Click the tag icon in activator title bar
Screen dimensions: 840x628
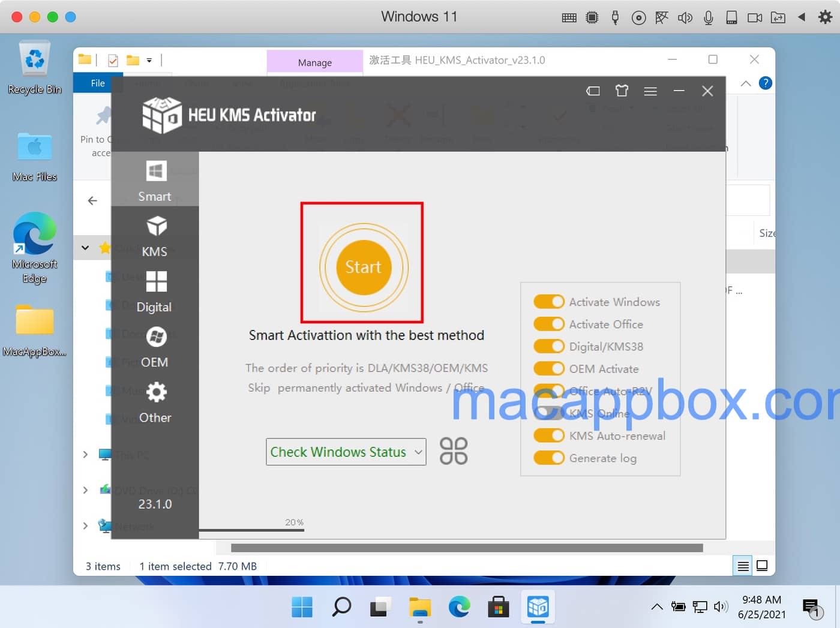click(x=593, y=91)
